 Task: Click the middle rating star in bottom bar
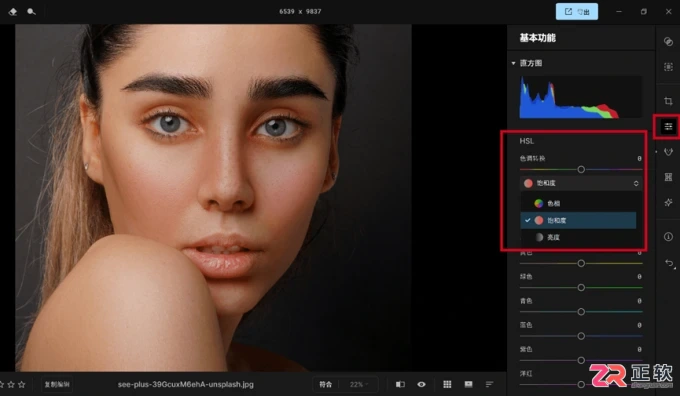tap(11, 384)
